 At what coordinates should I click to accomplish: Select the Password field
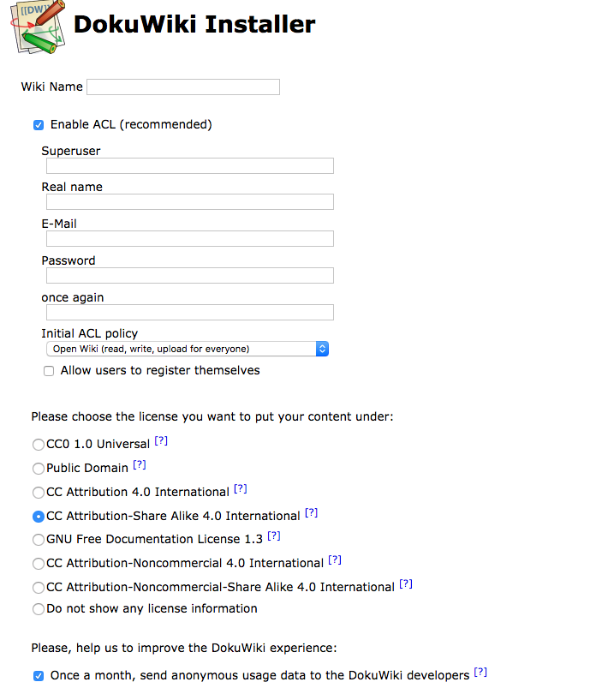[x=190, y=275]
